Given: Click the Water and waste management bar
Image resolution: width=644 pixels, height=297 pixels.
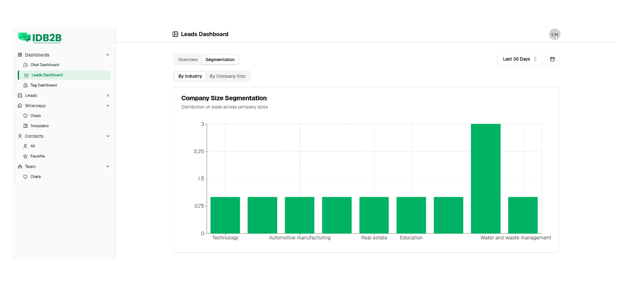Looking at the screenshot, I should tap(523, 215).
